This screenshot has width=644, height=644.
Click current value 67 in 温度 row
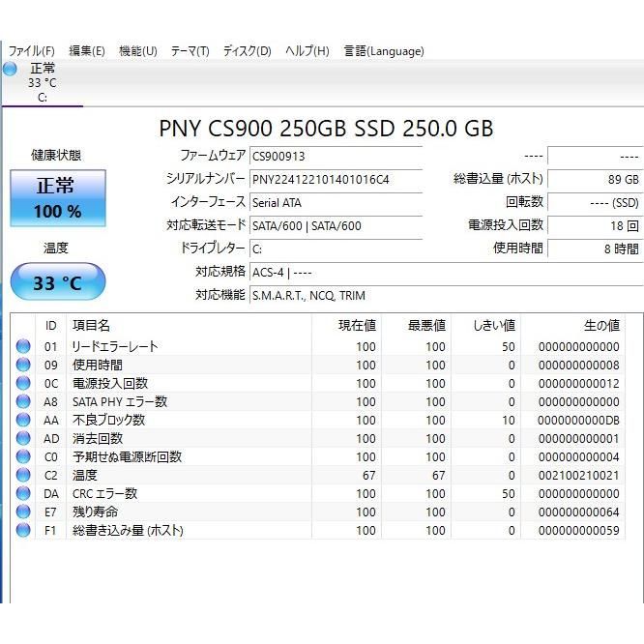(x=368, y=476)
